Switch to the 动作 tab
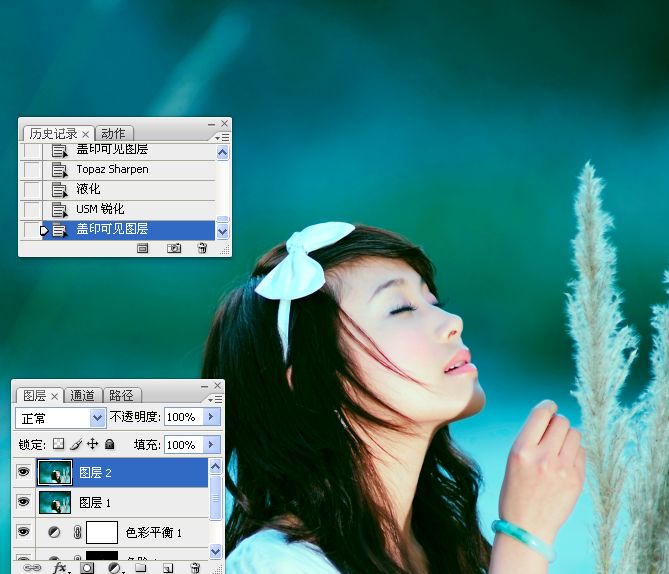The image size is (669, 574). (113, 134)
